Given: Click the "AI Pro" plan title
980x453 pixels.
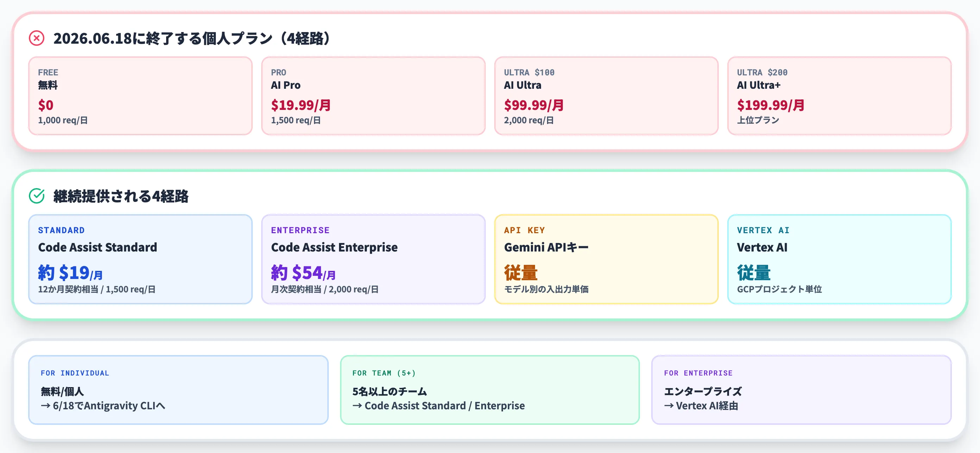Looking at the screenshot, I should [x=286, y=85].
